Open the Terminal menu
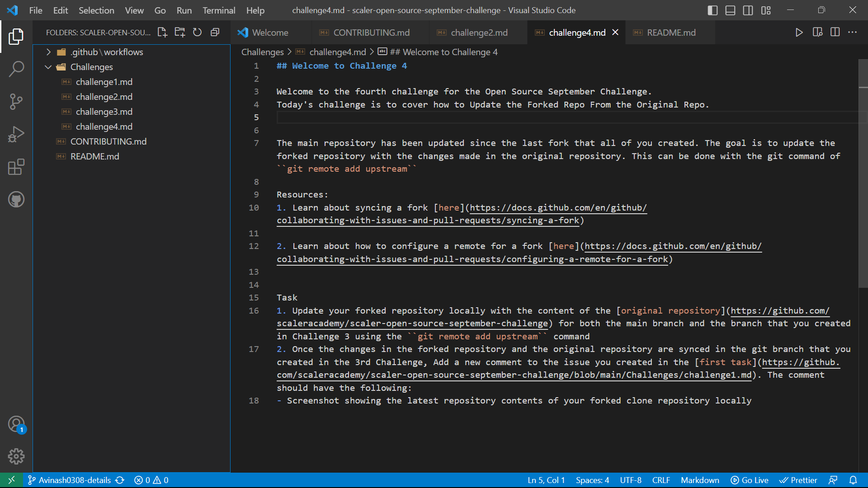This screenshot has height=488, width=868. (218, 10)
